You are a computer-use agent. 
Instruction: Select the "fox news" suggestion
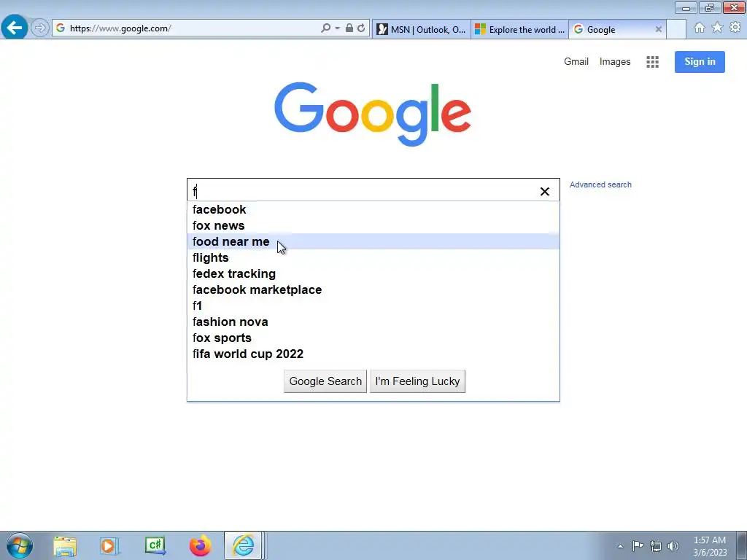(373, 226)
